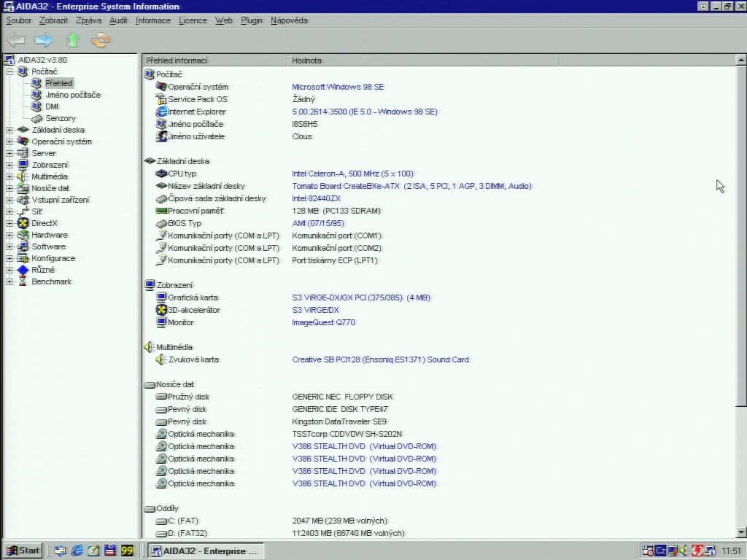This screenshot has height=560, width=747.
Task: Click the Pracovní paměť memory icon
Action: click(161, 211)
